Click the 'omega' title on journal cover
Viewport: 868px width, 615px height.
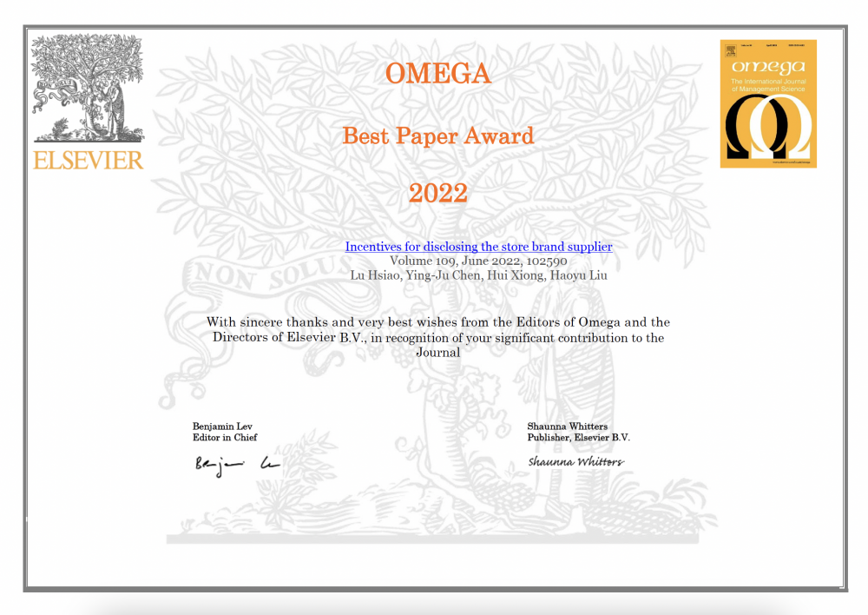[x=768, y=66]
